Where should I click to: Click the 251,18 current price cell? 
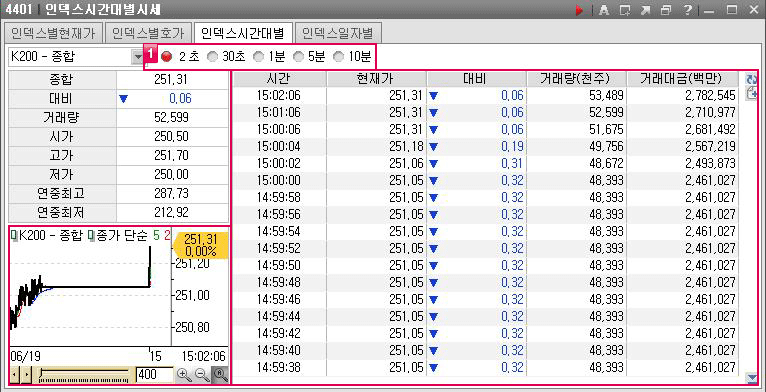pos(377,146)
